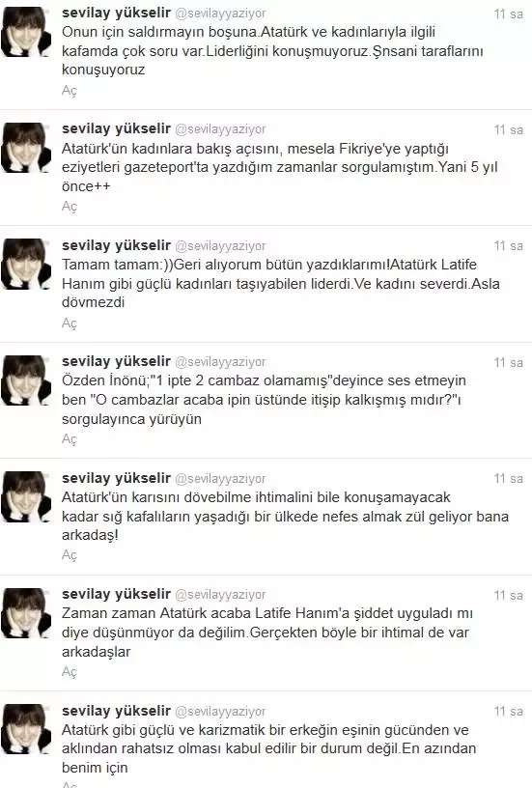Select avatar of the 'Tamam tamam:))' tweet
Screen dimensions: 532x788
26,265
